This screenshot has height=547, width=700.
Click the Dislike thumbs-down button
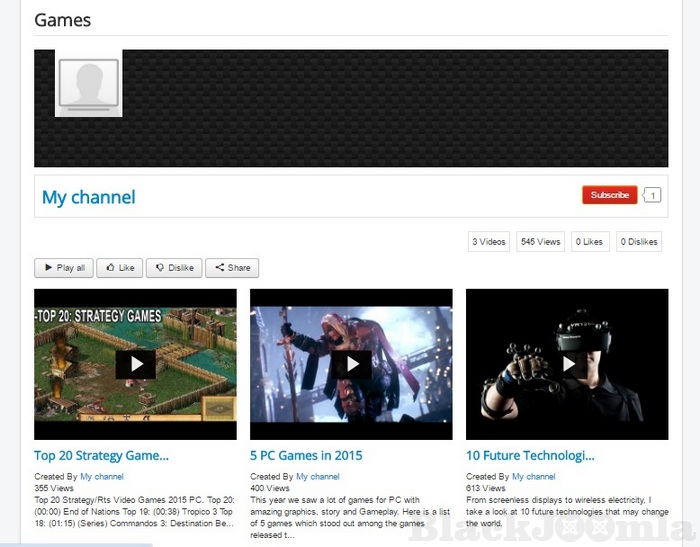[173, 268]
